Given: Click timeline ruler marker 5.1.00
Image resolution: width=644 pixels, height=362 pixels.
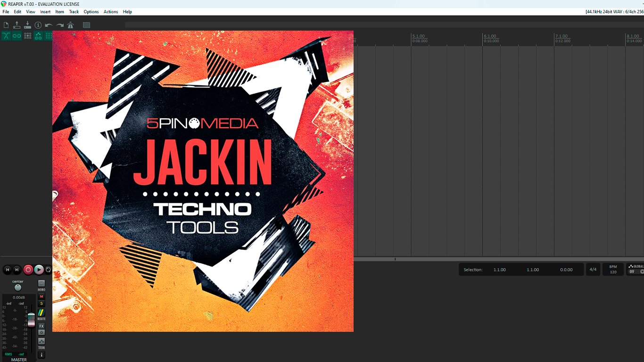Looking at the screenshot, I should (419, 36).
